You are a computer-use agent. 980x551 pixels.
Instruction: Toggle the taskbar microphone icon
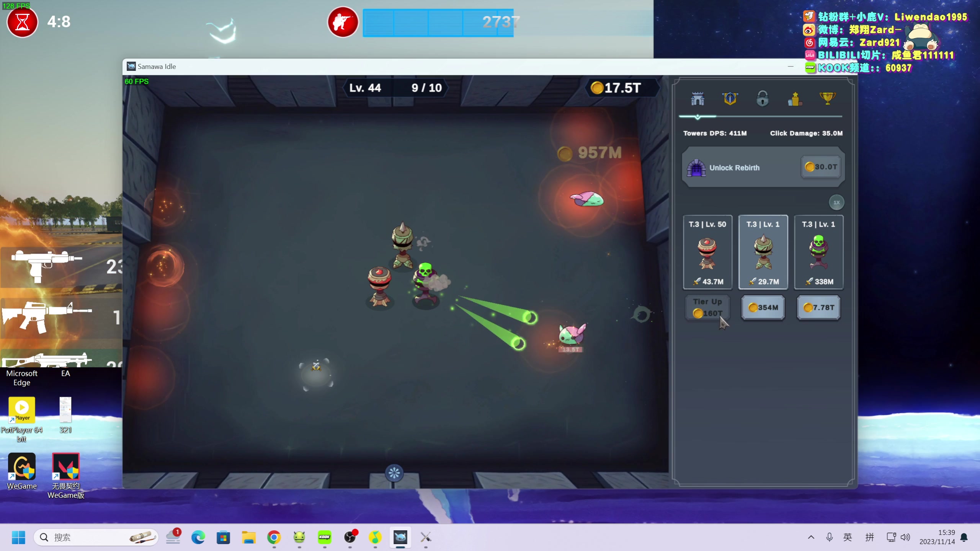tap(829, 537)
